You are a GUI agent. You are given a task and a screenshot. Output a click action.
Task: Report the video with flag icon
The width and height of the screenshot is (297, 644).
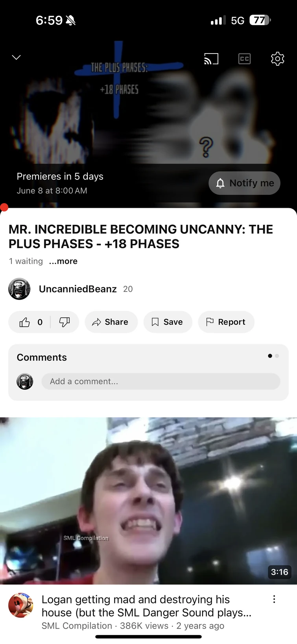226,322
